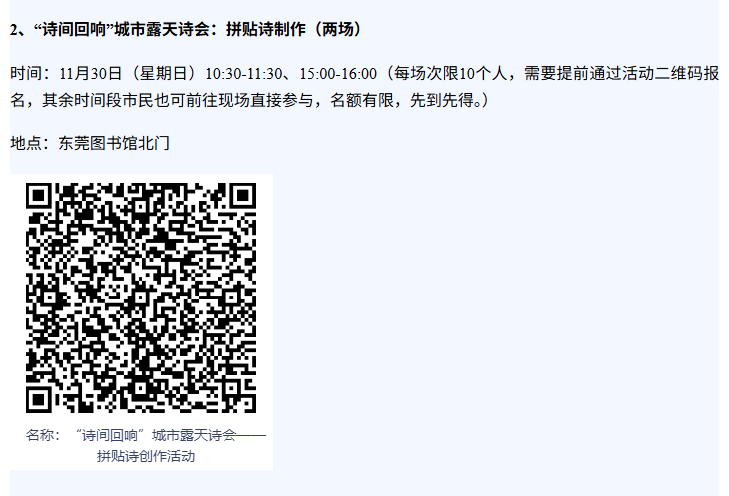Click the QR code's top-left finder square
Viewport: 729px width, 496px height.
click(39, 196)
